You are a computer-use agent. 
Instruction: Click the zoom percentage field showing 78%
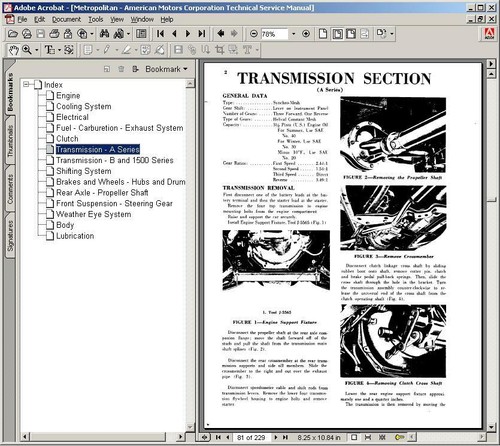[274, 34]
